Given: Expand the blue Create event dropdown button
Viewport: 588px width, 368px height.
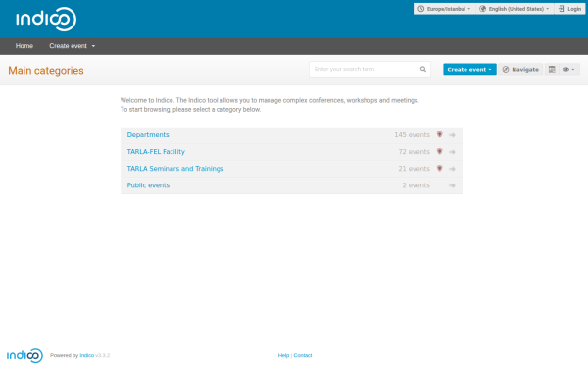Looking at the screenshot, I should (x=469, y=69).
